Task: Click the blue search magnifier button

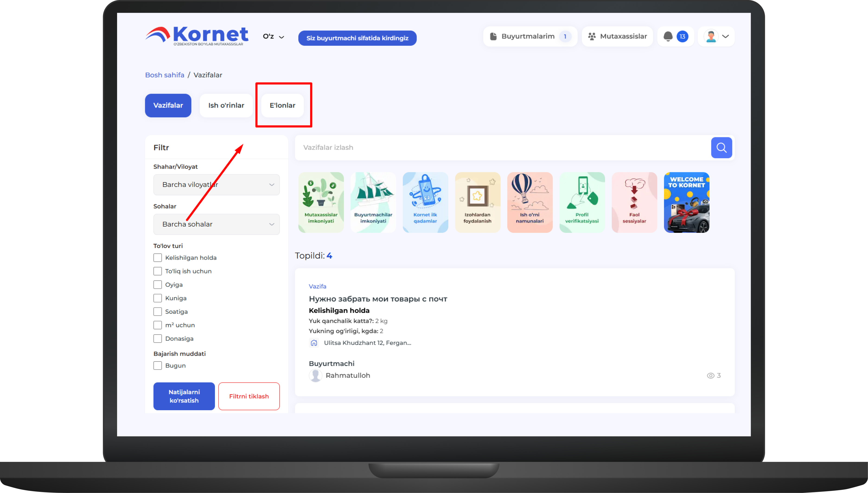Action: point(721,148)
